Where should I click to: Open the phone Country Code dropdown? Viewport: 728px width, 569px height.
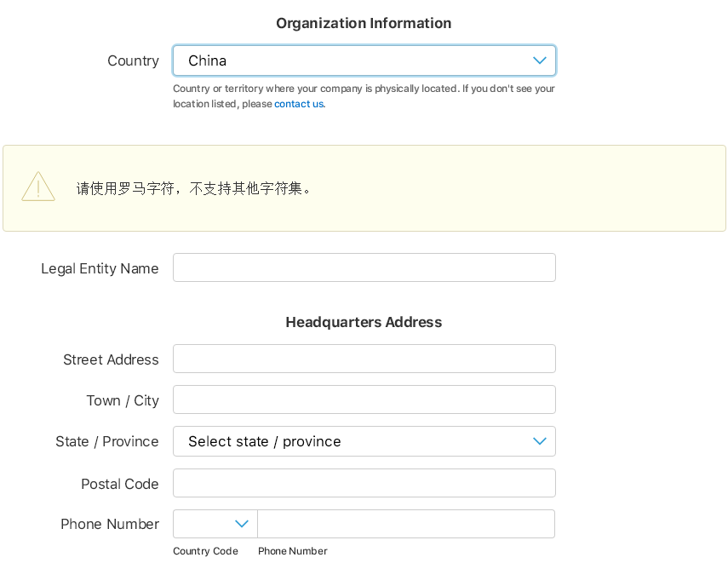[x=215, y=524]
